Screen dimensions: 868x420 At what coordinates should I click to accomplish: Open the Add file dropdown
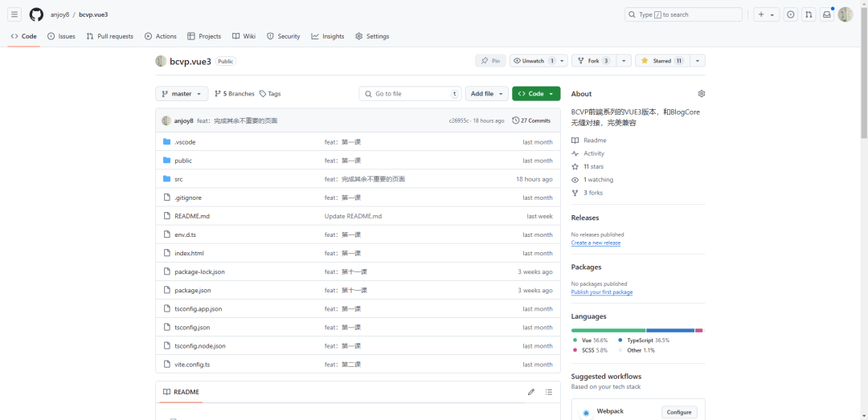click(486, 93)
